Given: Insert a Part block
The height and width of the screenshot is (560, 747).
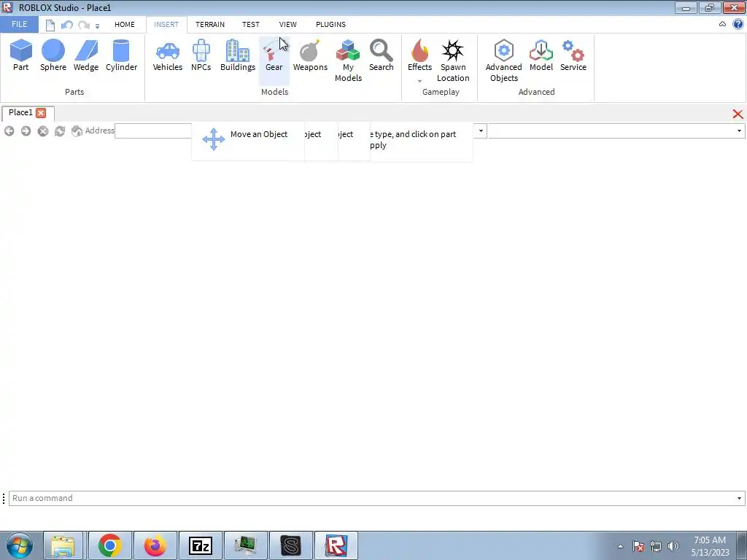Looking at the screenshot, I should tap(21, 55).
